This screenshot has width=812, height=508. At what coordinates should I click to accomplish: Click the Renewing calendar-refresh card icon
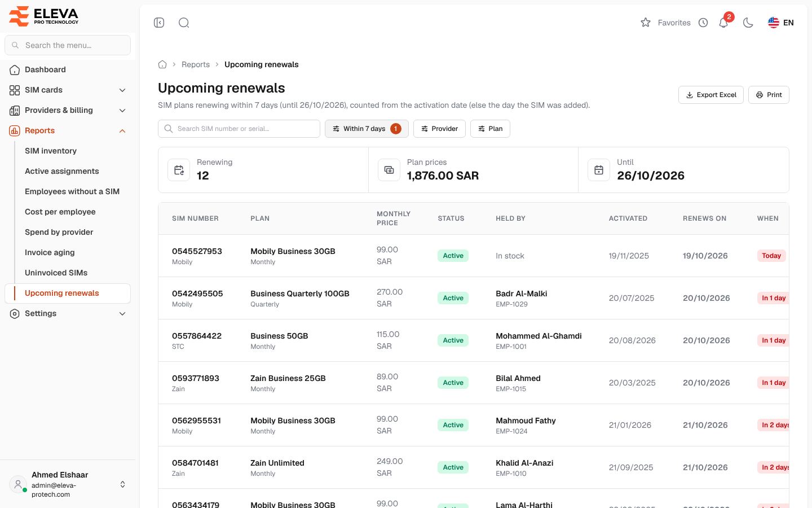[179, 170]
